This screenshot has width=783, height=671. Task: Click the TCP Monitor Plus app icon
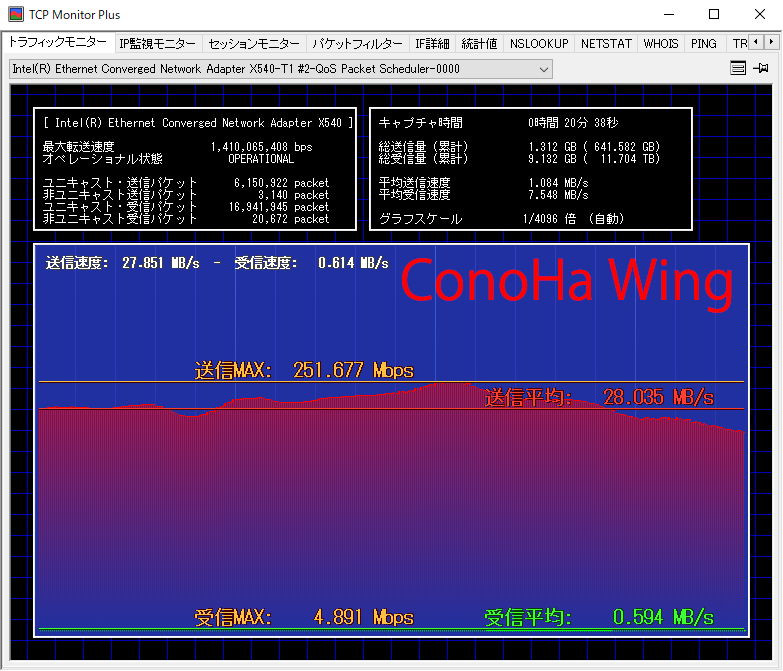pos(16,14)
